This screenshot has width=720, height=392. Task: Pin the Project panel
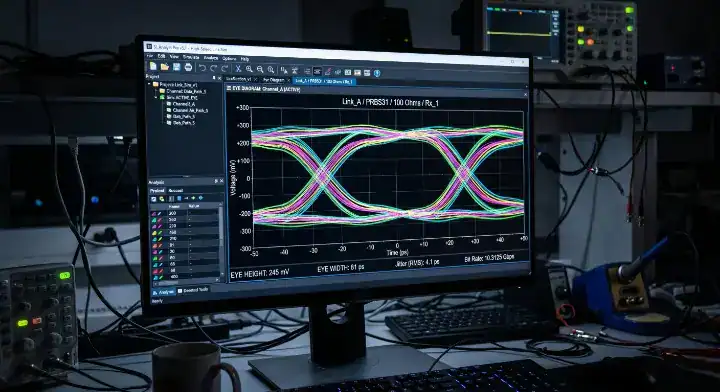tap(214, 78)
